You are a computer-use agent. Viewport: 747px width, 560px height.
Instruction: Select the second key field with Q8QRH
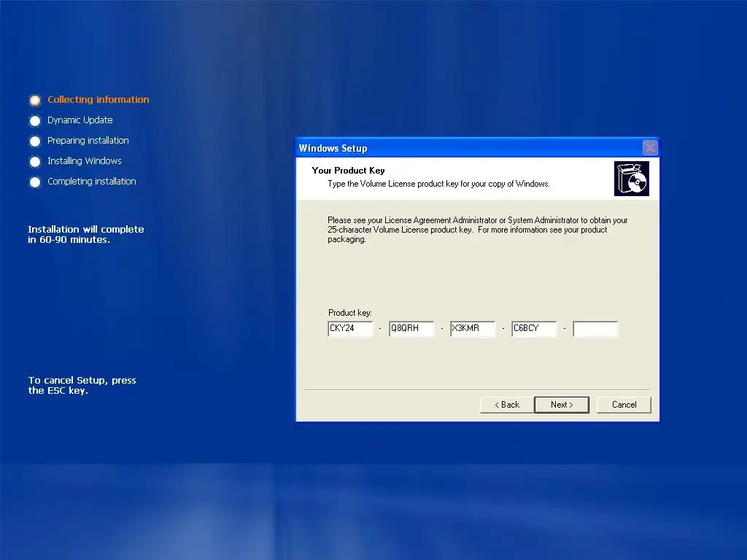[411, 329]
